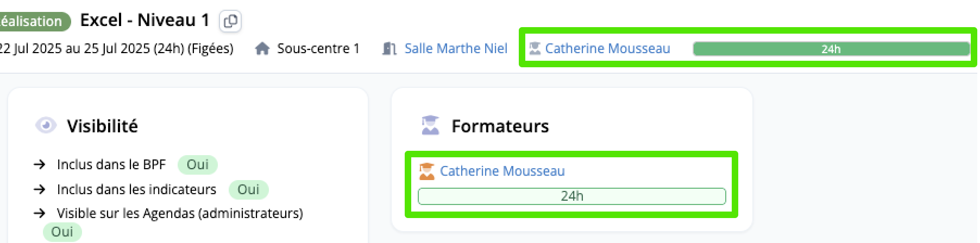
Task: Click the 24h bar under Formateurs
Action: pyautogui.click(x=572, y=196)
